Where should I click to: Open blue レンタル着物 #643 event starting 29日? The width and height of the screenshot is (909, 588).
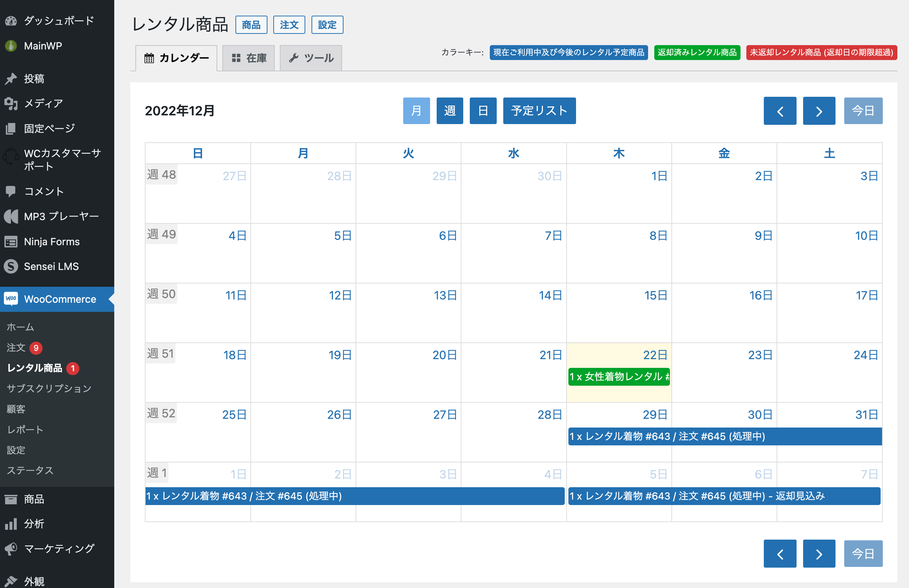(x=725, y=436)
